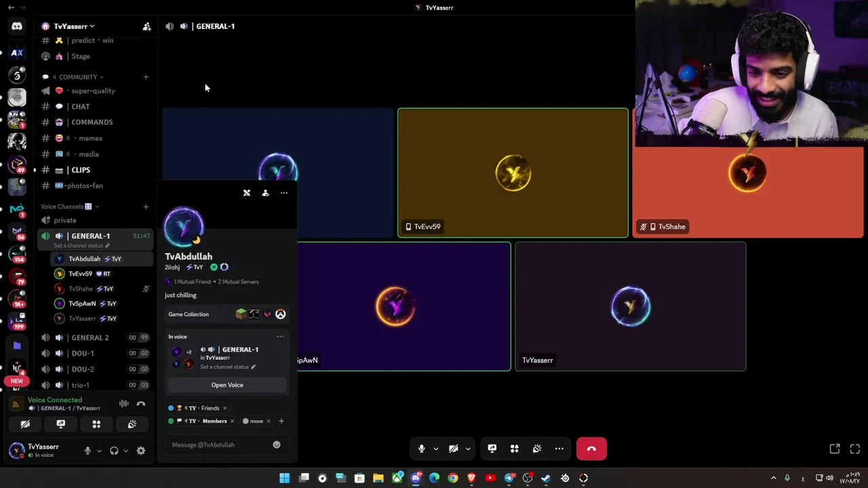This screenshot has height=488, width=868.
Task: Click add friend icon on profile popup
Action: pos(265,193)
